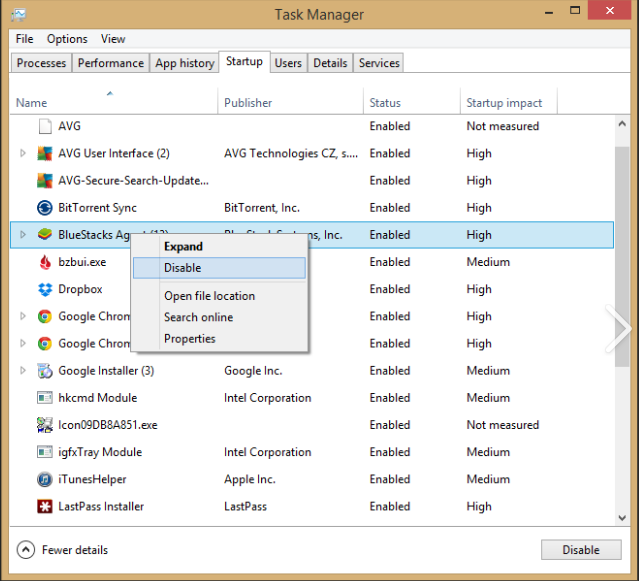Click the bzbui.exe flame icon
The width and height of the screenshot is (639, 581).
pyautogui.click(x=44, y=262)
